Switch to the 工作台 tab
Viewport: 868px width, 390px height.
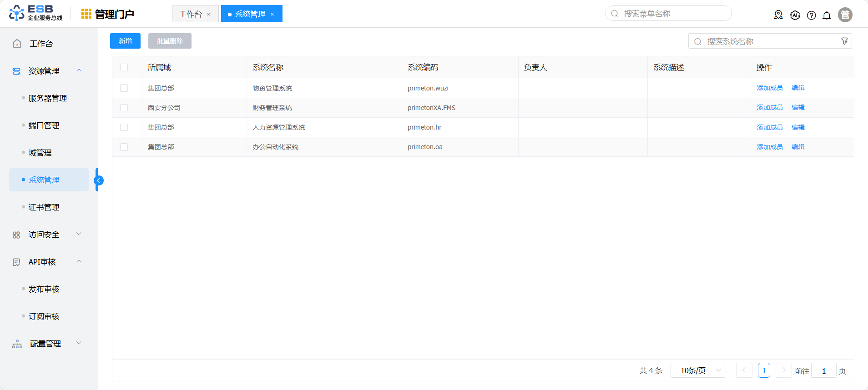click(x=191, y=14)
